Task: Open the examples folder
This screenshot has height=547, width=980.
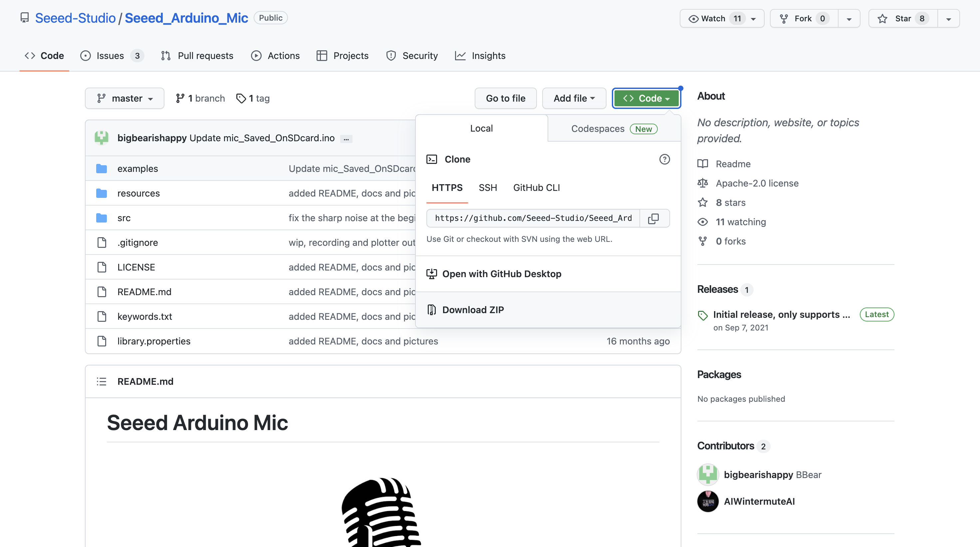Action: (x=137, y=168)
